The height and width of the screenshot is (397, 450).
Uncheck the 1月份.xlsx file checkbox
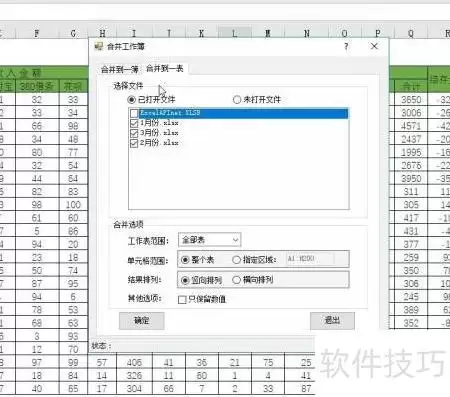point(134,123)
